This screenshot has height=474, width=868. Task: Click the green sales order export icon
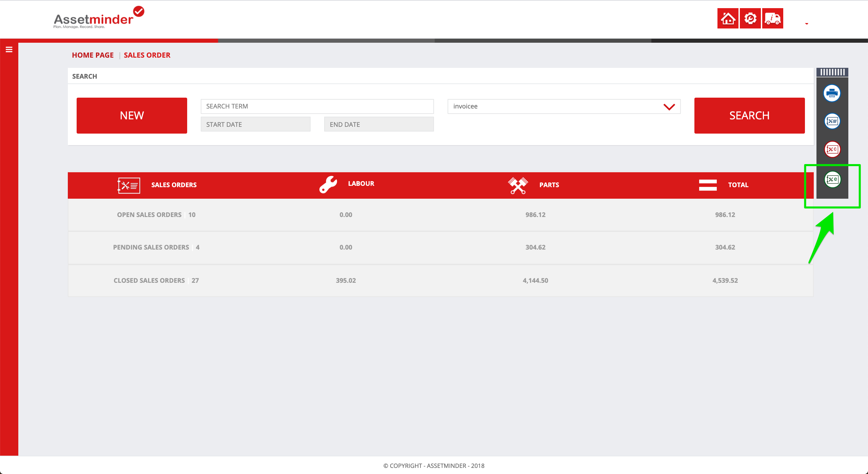pos(832,179)
